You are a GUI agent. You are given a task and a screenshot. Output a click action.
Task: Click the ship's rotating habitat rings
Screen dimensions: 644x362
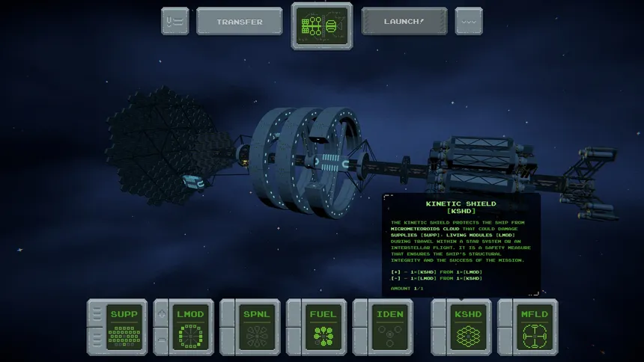[306, 162]
